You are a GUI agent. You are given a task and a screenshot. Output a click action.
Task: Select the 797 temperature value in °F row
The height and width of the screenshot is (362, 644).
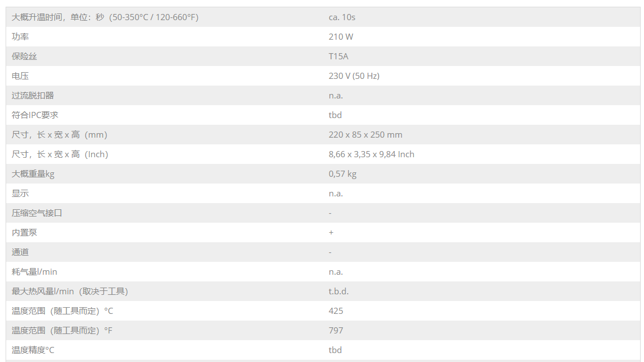click(336, 331)
